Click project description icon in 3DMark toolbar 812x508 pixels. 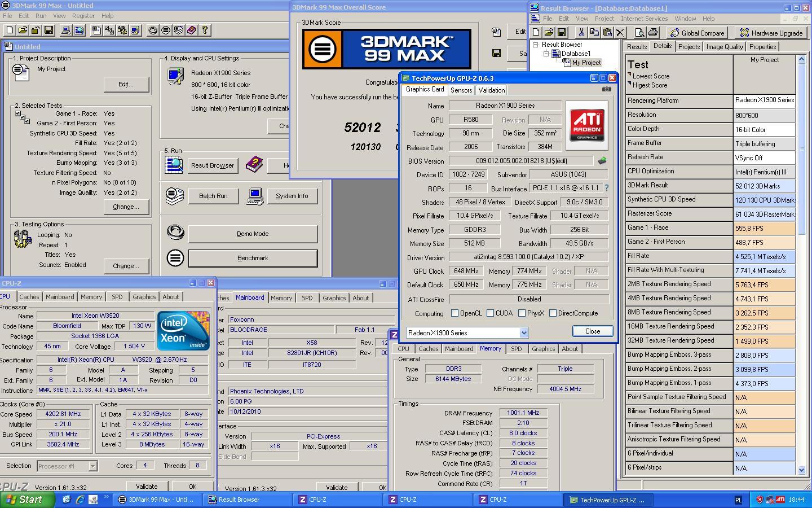[x=96, y=30]
